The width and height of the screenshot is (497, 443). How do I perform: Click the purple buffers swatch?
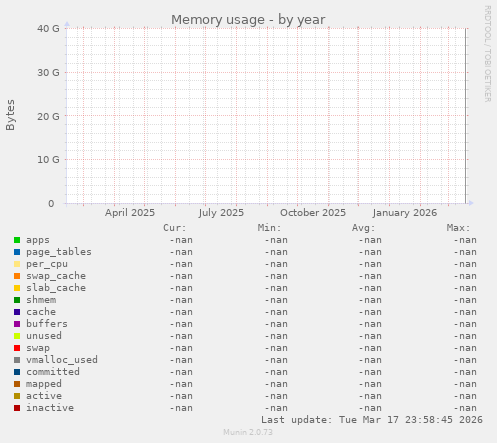click(x=17, y=324)
